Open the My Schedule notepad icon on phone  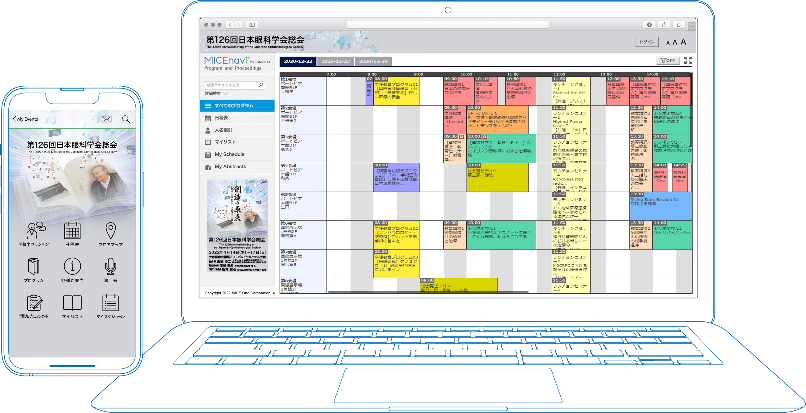point(110,302)
